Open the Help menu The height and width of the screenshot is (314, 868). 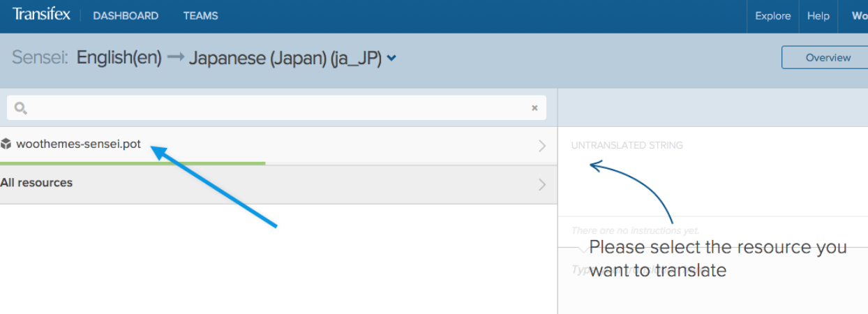click(818, 16)
